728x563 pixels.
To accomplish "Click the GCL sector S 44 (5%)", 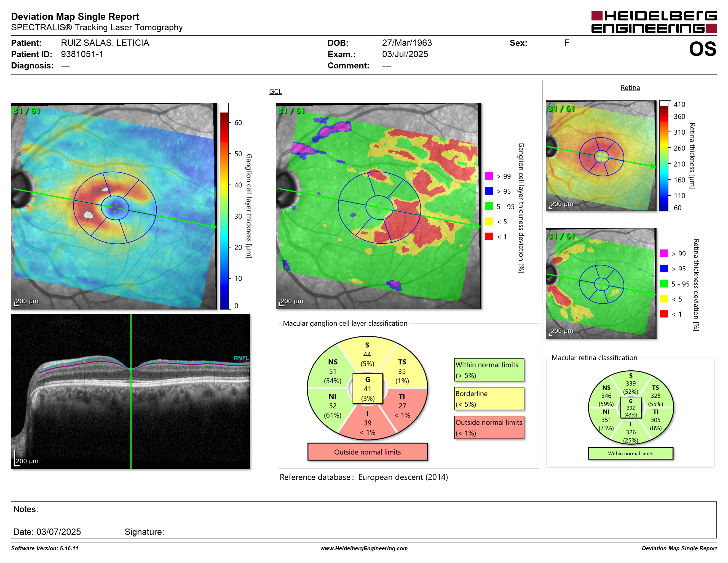I will pos(367,354).
